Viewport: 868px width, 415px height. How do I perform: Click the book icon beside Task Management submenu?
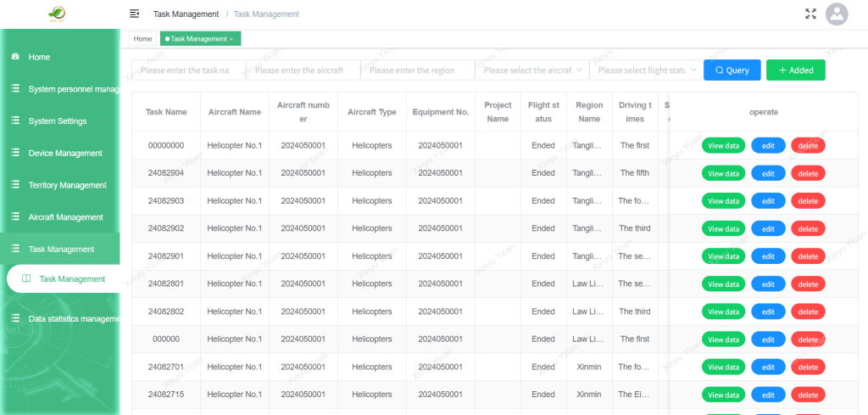[x=26, y=279]
